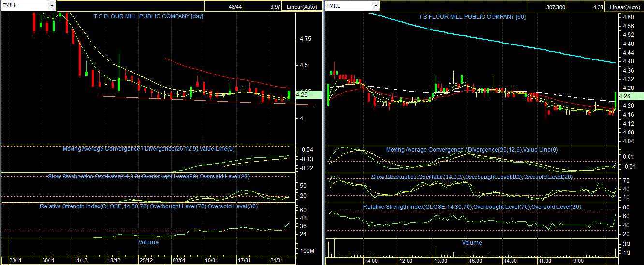Click the 4.60 level on 60-minute price axis
The height and width of the screenshot is (265, 644).
[629, 17]
